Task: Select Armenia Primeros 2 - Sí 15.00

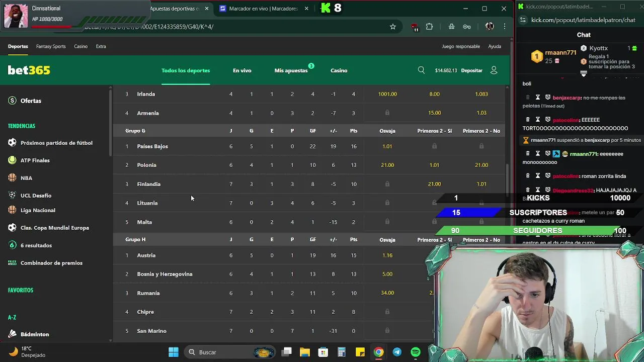Action: tap(434, 113)
